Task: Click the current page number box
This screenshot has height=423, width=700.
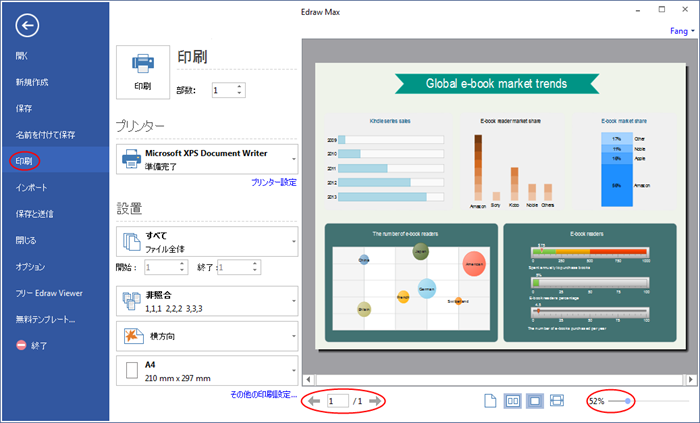Action: point(338,401)
